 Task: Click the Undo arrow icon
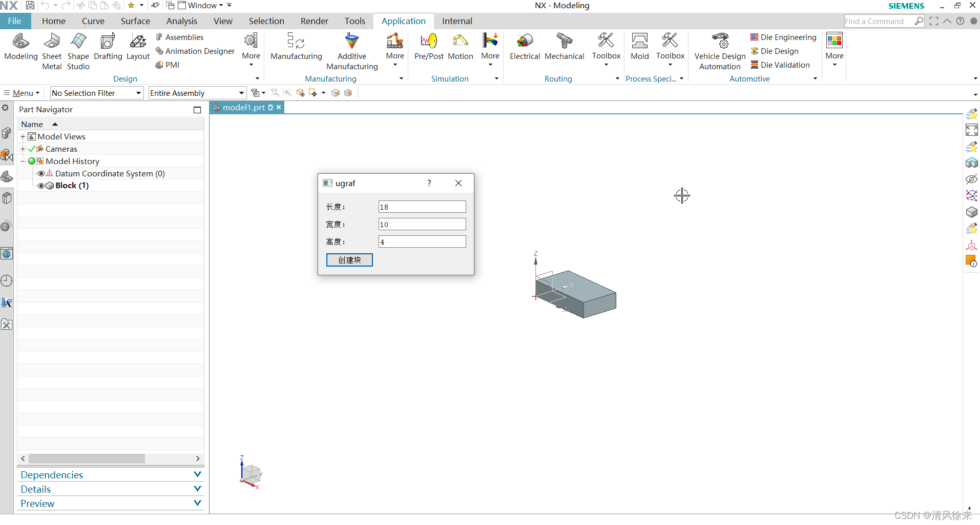point(45,6)
